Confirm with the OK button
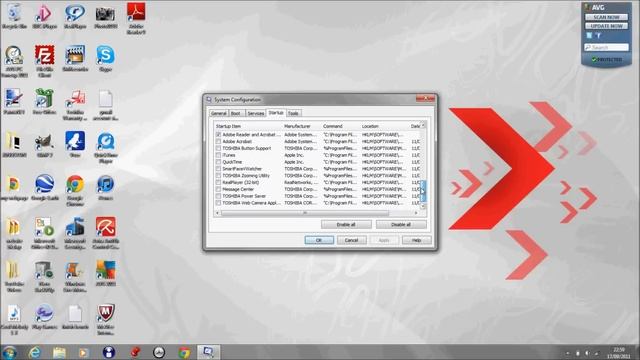Screen dimensions: 640x360 pyautogui.click(x=319, y=240)
